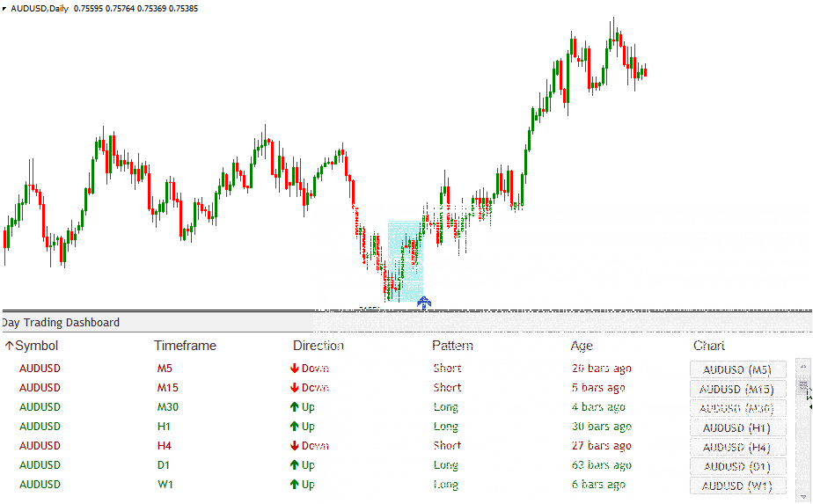Image resolution: width=813 pixels, height=504 pixels.
Task: Click the Pattern column header
Action: click(x=452, y=346)
